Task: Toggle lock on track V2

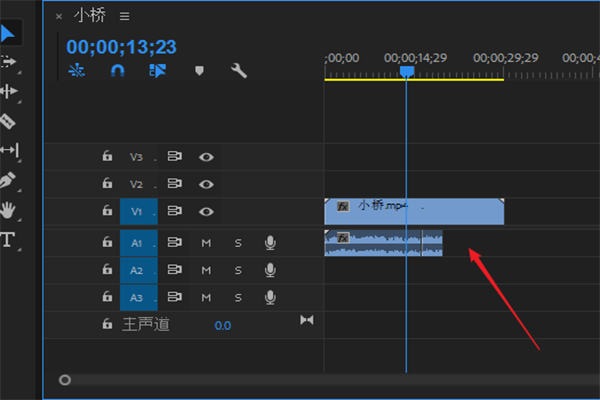Action: 107,183
